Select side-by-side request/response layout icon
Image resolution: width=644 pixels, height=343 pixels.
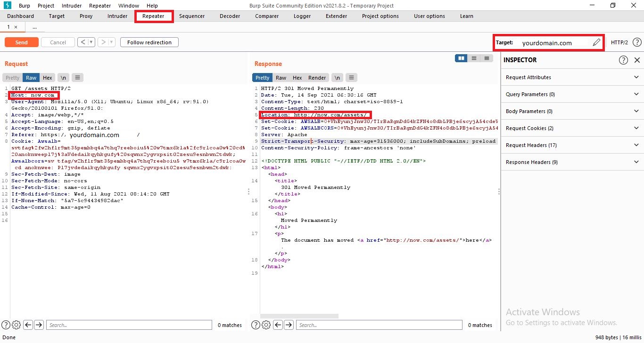(461, 58)
